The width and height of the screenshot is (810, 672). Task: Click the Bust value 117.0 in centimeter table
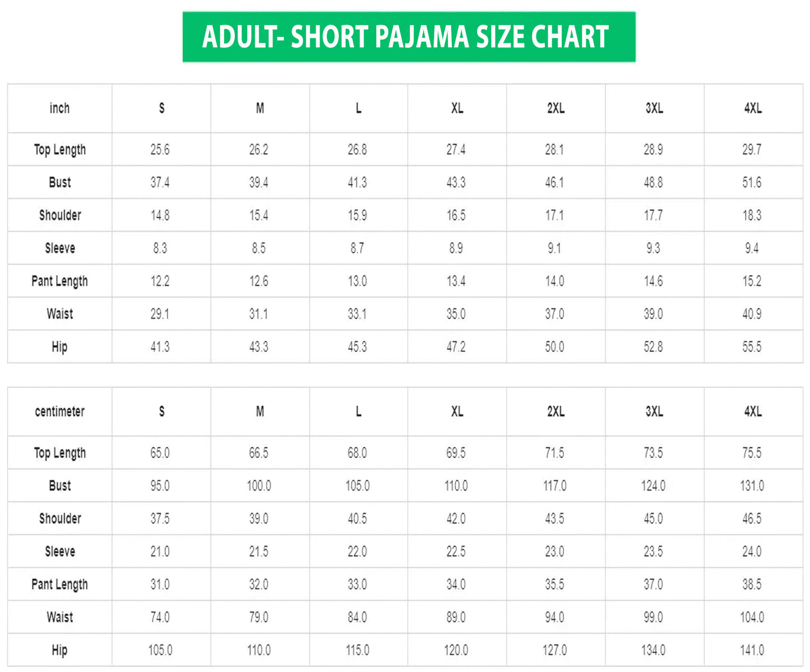coord(554,486)
